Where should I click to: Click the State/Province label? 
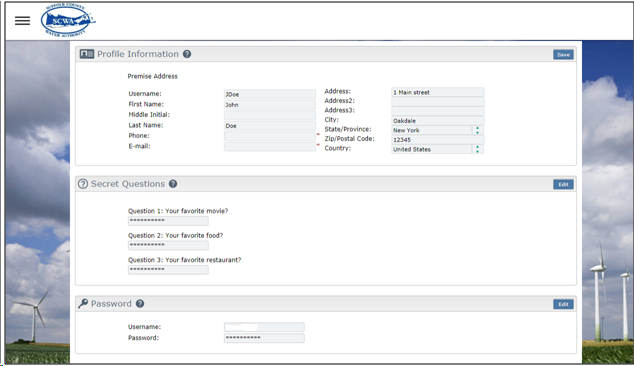348,129
